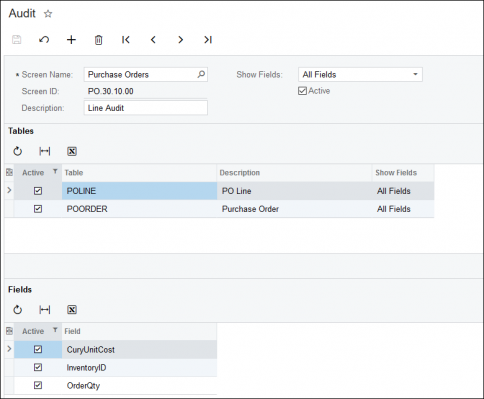Refresh the Fields grid

coord(17,310)
